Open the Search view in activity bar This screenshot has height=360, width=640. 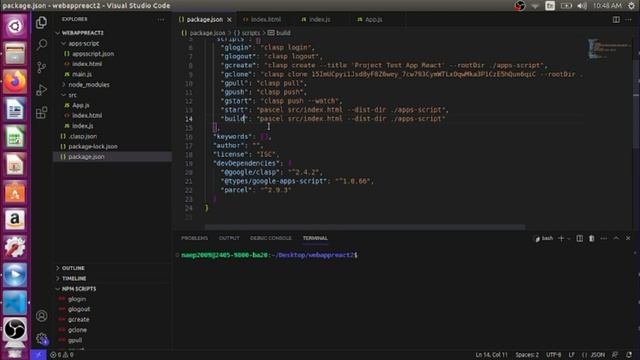point(41,44)
